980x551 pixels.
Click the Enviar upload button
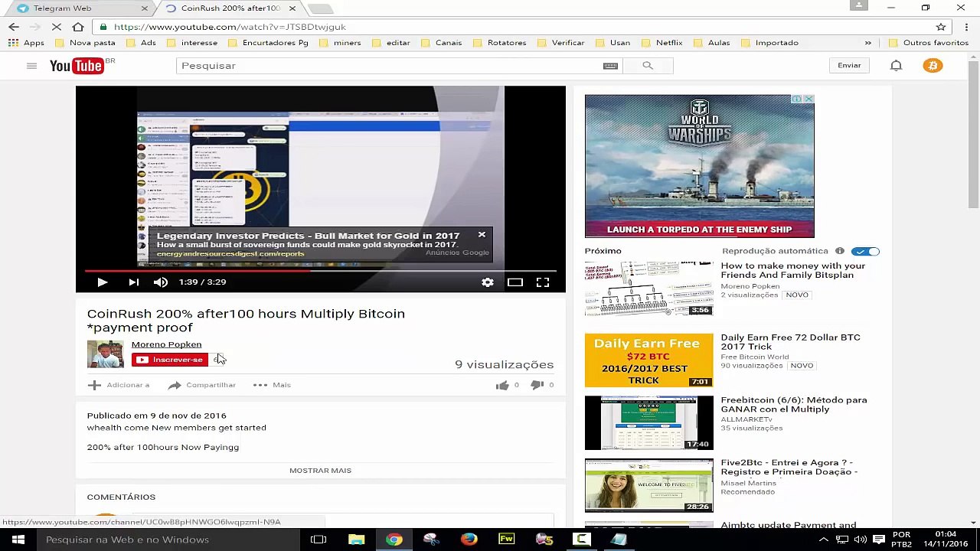[x=849, y=66]
